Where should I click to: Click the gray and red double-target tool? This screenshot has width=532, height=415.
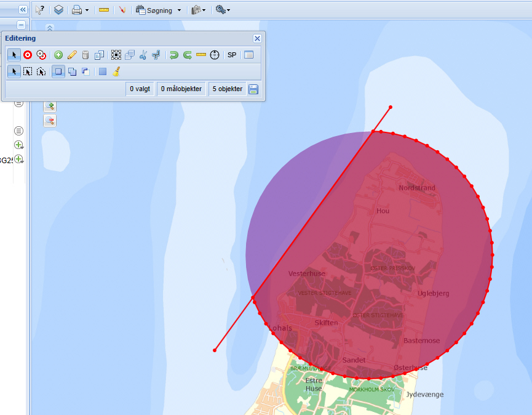click(41, 55)
